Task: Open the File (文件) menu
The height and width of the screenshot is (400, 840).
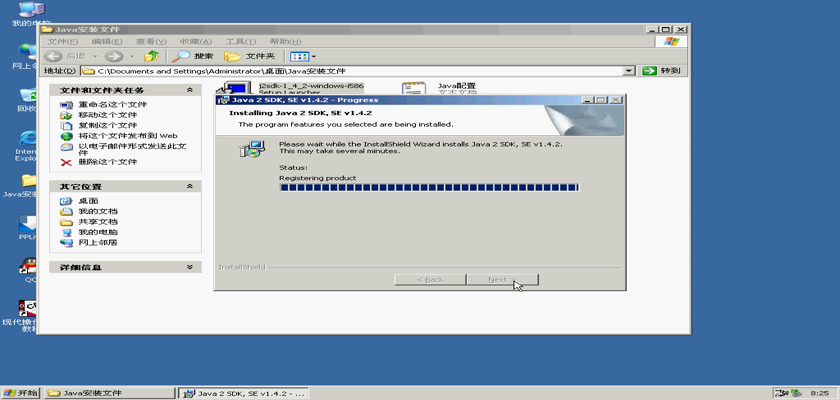Action: tap(63, 42)
